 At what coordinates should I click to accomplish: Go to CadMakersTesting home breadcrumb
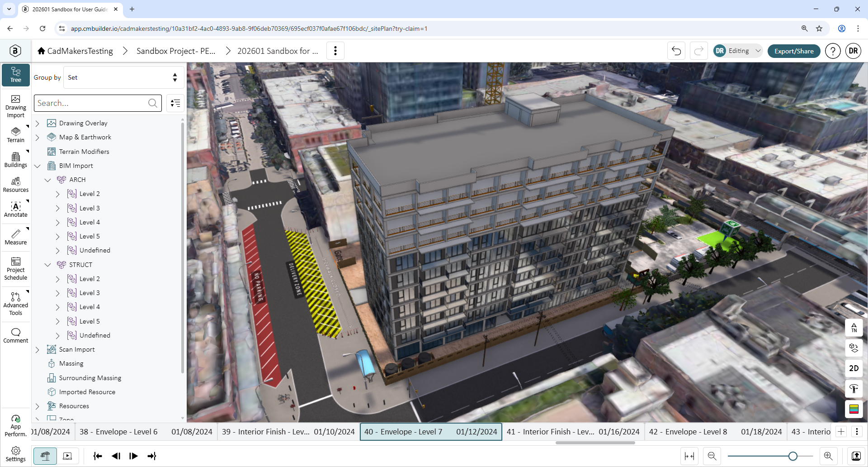point(75,51)
